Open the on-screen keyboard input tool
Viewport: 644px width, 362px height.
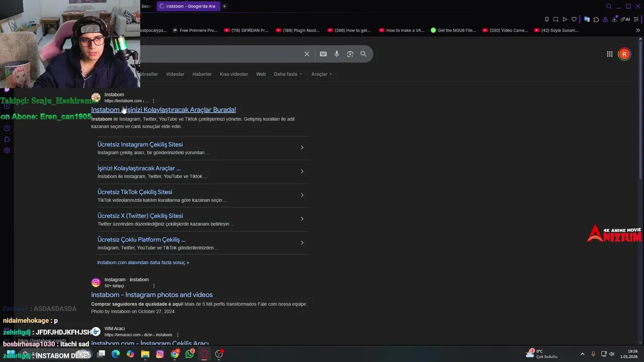click(x=323, y=54)
